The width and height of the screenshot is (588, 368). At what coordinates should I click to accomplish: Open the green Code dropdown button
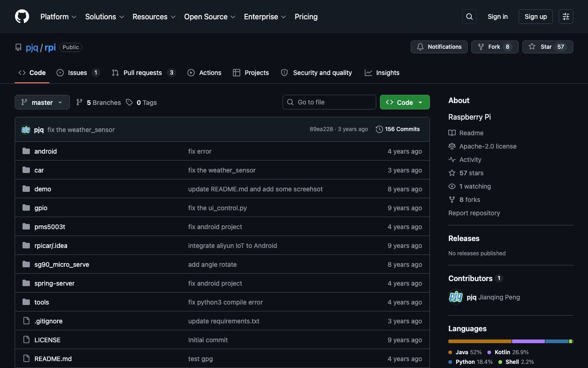pyautogui.click(x=405, y=102)
